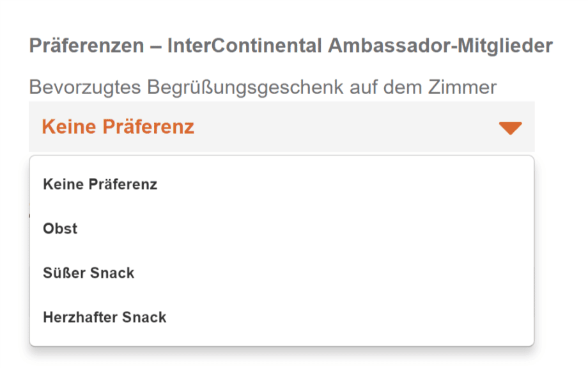Viewport: 588px width, 368px height.
Task: Set the welcome gift to sweet snack
Action: 89,273
